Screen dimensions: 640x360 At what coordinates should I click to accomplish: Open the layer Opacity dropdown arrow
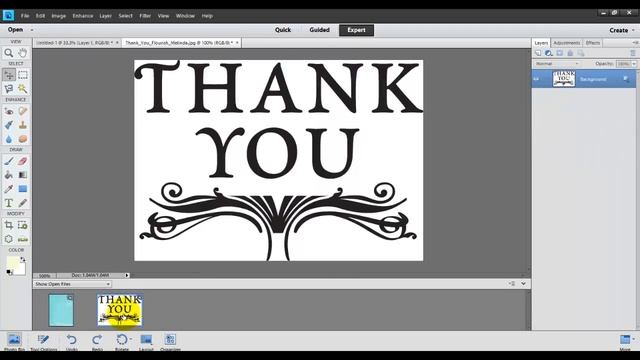coord(634,64)
